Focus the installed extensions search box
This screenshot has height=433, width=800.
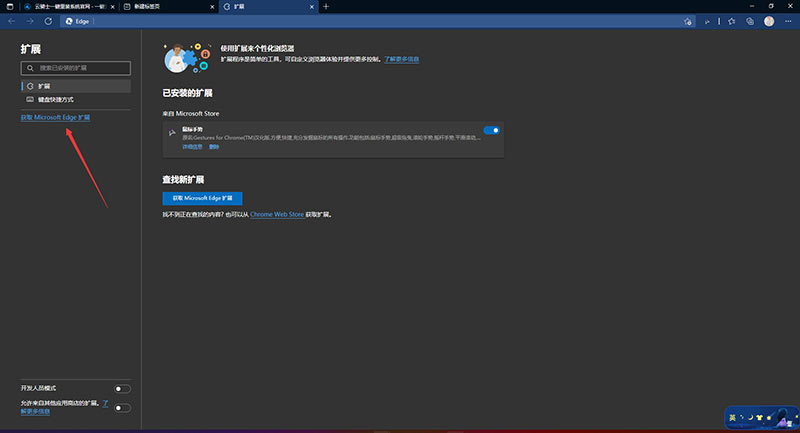(76, 68)
